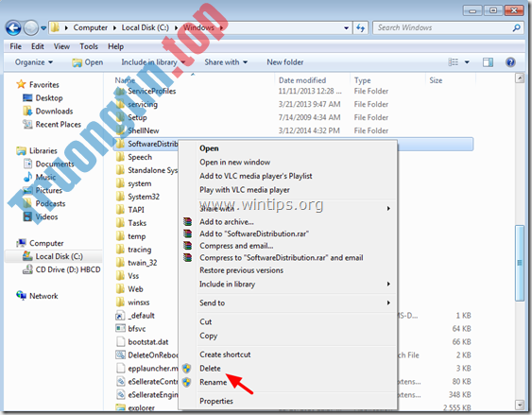The height and width of the screenshot is (415, 532).
Task: Click the Forward navigation arrow button
Action: click(31, 27)
